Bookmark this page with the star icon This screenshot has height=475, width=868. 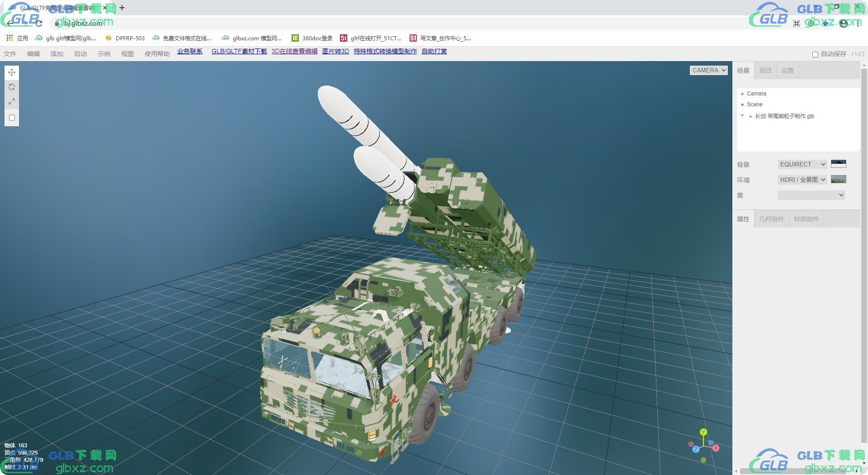point(826,23)
